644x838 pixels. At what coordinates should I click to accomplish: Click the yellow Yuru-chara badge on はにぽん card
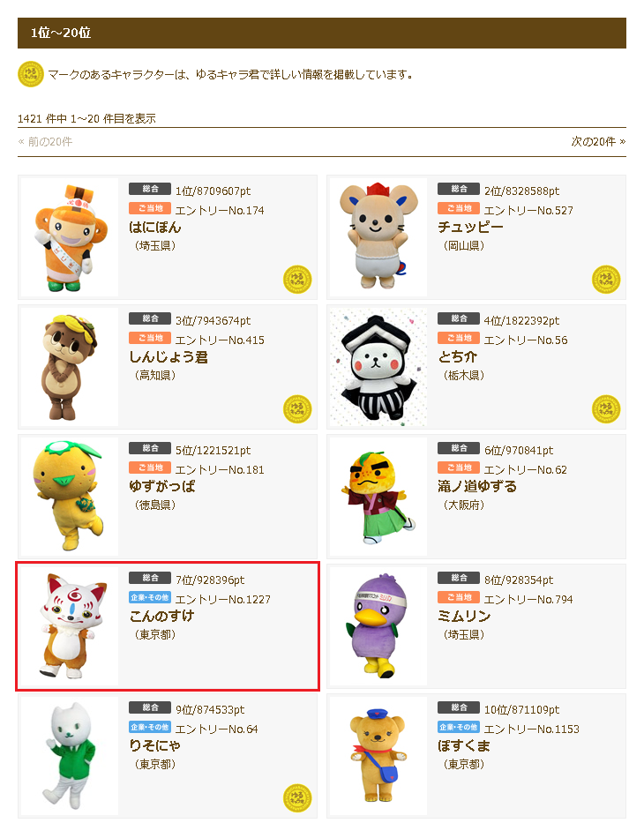click(297, 280)
